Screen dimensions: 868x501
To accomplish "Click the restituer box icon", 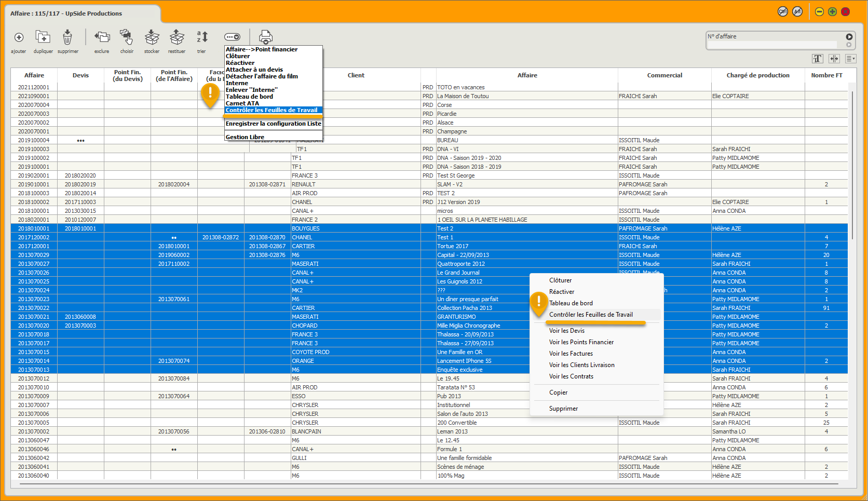I will 177,37.
